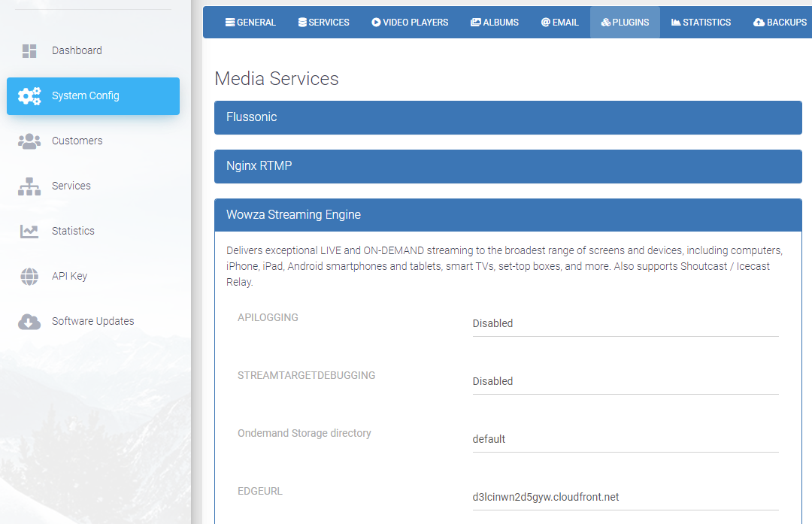The image size is (812, 524).
Task: Open API Key in the sidebar
Action: coord(93,276)
